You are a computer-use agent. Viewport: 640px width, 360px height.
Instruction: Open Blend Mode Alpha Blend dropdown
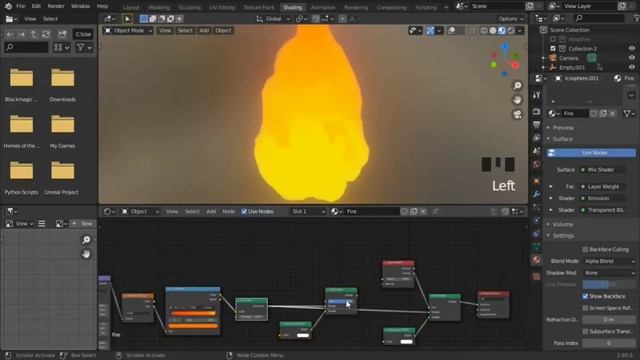(609, 261)
